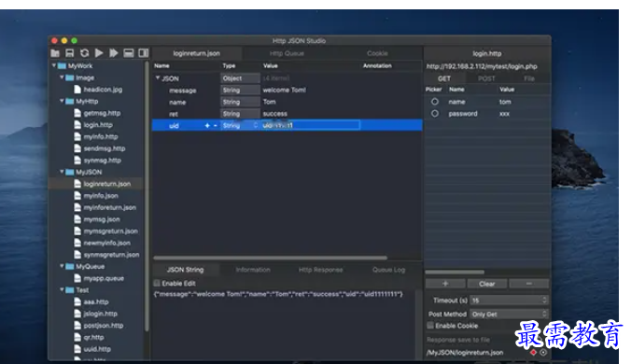Click the plus icon on the uid row
This screenshot has height=364, width=631.
(x=207, y=125)
